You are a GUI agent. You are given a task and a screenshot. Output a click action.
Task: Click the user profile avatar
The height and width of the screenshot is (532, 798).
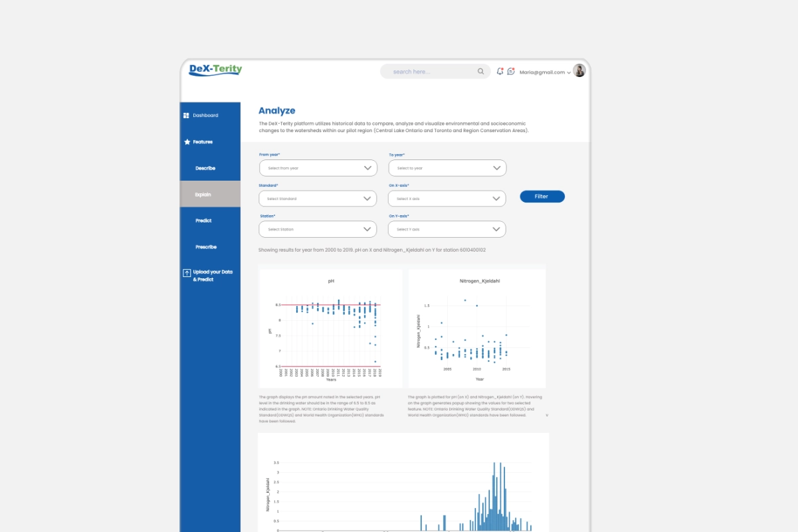[579, 71]
